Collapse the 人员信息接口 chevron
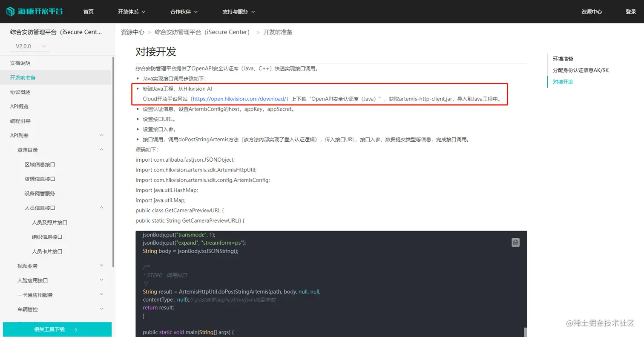Viewport: 644px width, 337px height. (x=101, y=208)
